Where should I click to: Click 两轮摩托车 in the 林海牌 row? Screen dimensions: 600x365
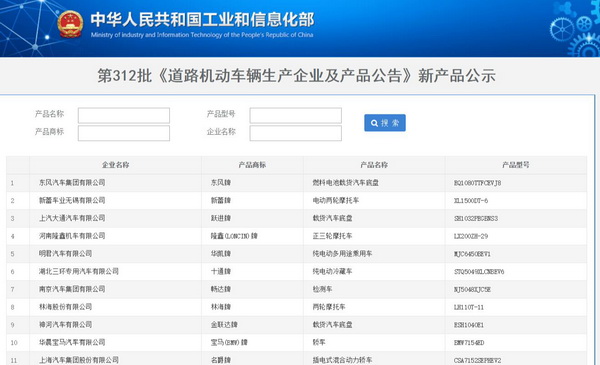click(329, 306)
